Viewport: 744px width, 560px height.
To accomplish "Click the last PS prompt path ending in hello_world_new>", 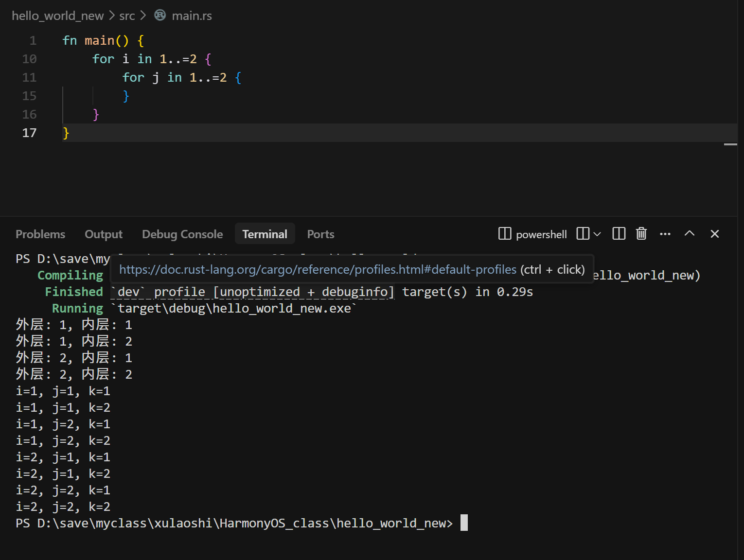I will click(x=234, y=523).
